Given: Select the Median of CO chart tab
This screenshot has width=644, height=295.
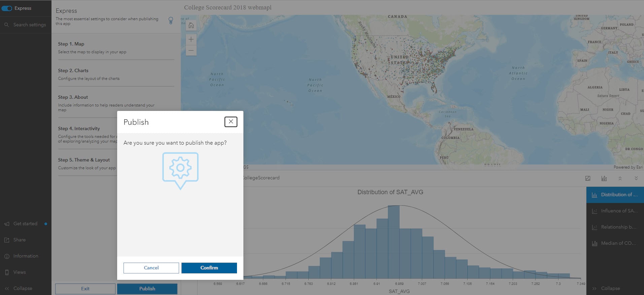Looking at the screenshot, I should (615, 243).
